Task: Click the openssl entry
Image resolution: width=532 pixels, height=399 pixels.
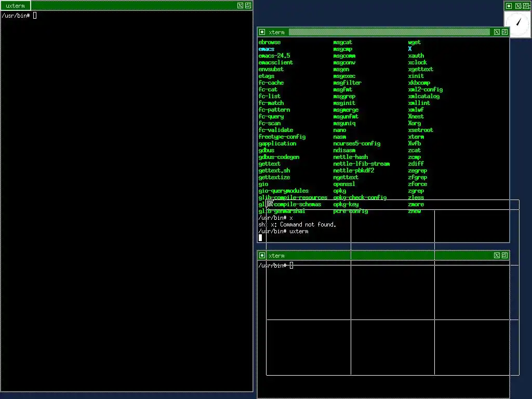Action: 344,184
